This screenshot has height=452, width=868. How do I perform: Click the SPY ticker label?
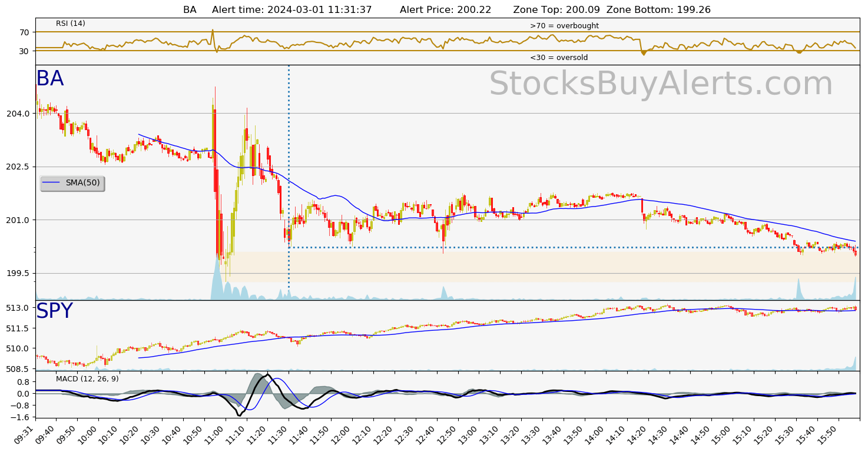(x=54, y=311)
